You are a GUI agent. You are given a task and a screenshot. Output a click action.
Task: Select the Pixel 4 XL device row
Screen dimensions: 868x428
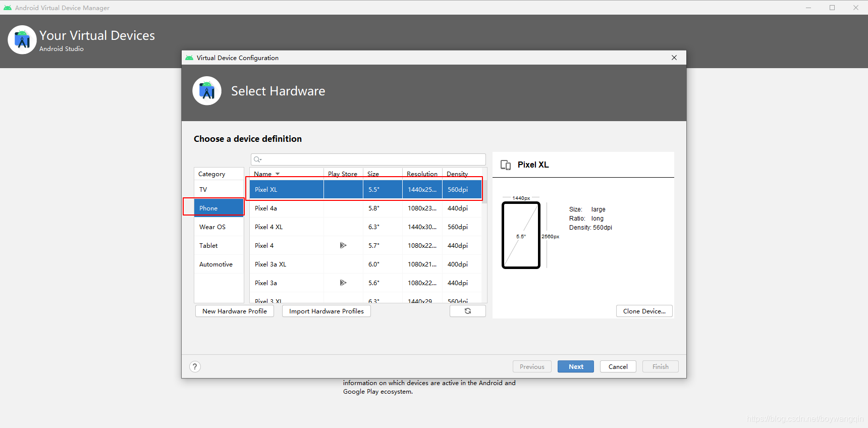click(366, 227)
